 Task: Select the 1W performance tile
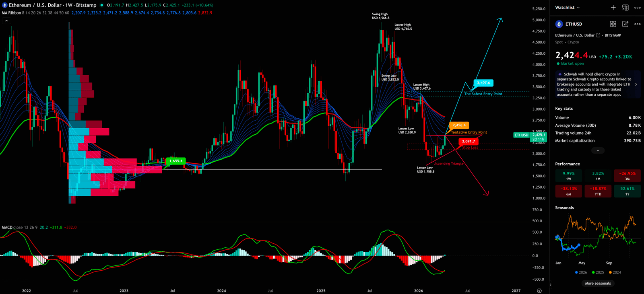(568, 176)
